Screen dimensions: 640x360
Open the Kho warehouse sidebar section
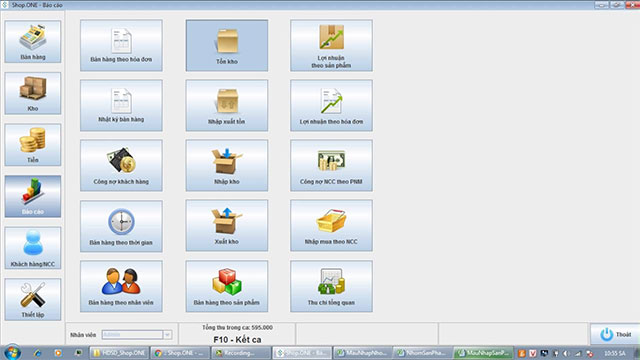tap(33, 93)
